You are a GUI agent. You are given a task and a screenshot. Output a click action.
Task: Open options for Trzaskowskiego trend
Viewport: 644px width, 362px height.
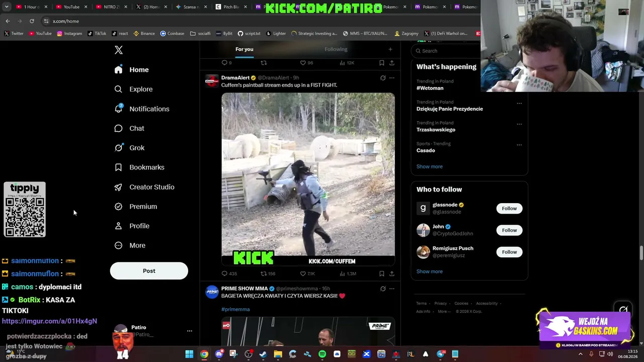(519, 124)
